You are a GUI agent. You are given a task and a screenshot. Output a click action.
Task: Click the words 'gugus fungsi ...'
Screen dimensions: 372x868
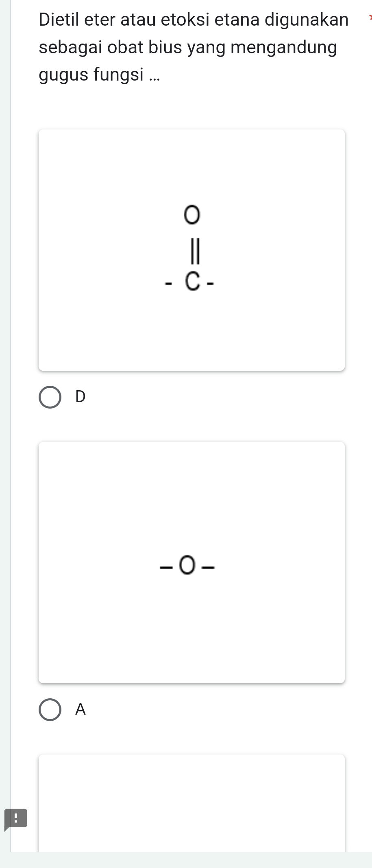pyautogui.click(x=99, y=75)
